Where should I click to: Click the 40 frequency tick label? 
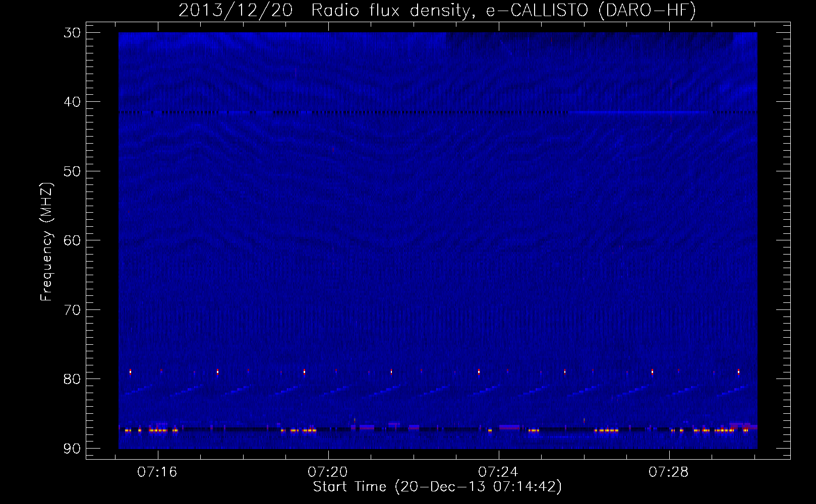(x=73, y=102)
